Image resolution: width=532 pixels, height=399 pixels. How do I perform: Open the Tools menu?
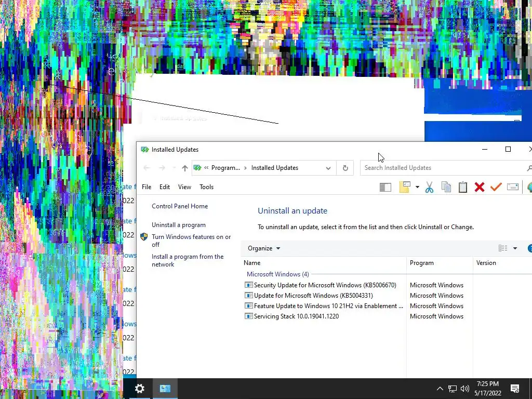pyautogui.click(x=206, y=187)
